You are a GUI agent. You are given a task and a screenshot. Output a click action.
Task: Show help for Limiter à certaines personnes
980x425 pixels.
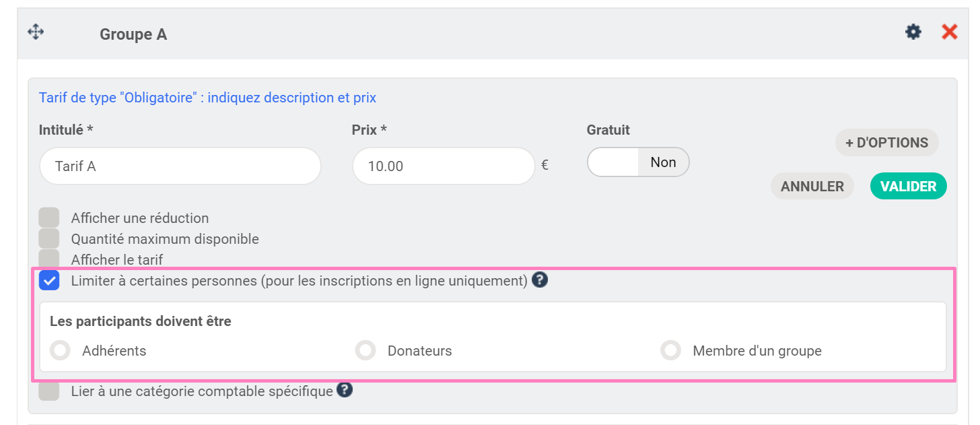pos(539,280)
